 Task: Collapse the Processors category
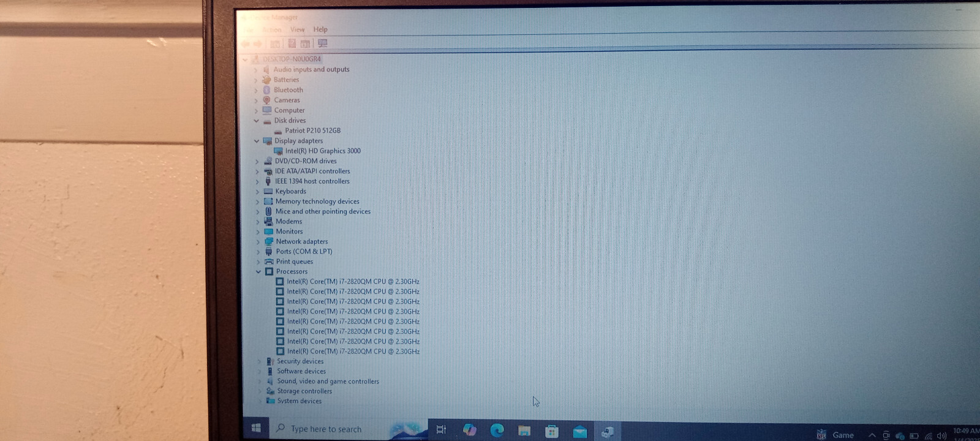[x=258, y=271]
